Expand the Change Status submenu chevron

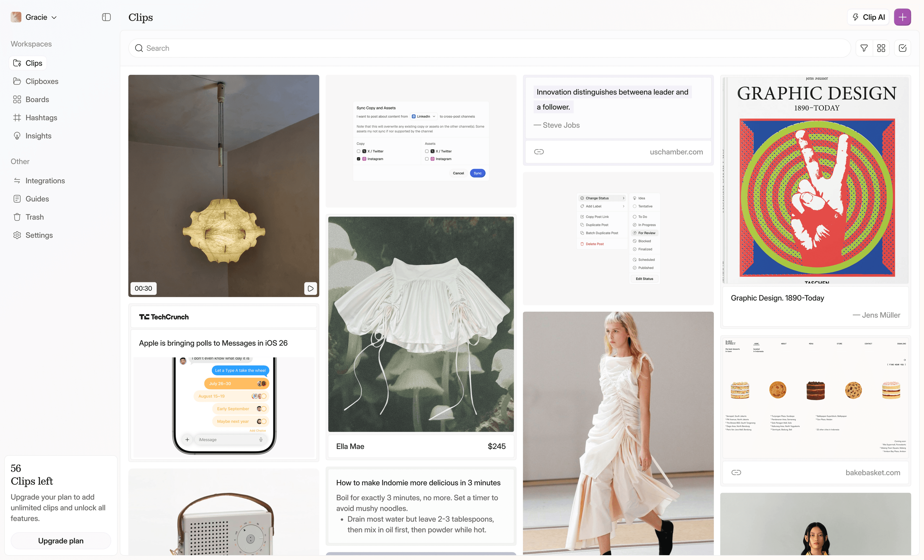(623, 198)
